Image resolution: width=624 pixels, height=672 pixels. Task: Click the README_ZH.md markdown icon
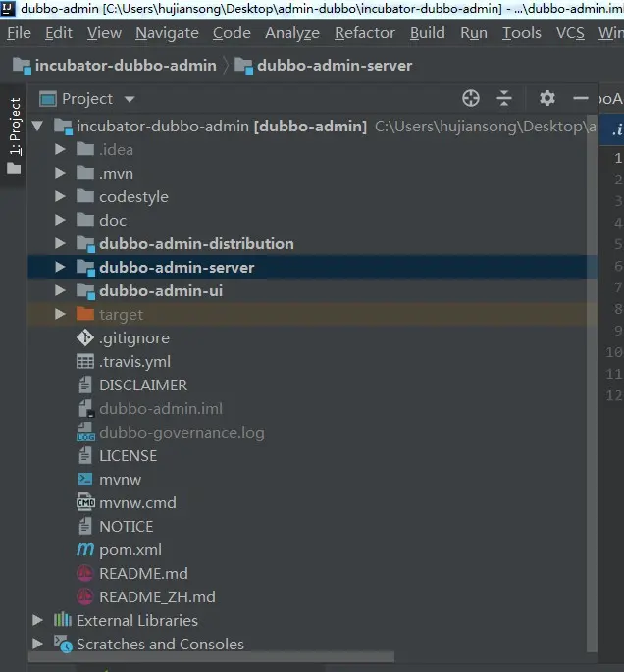[84, 596]
